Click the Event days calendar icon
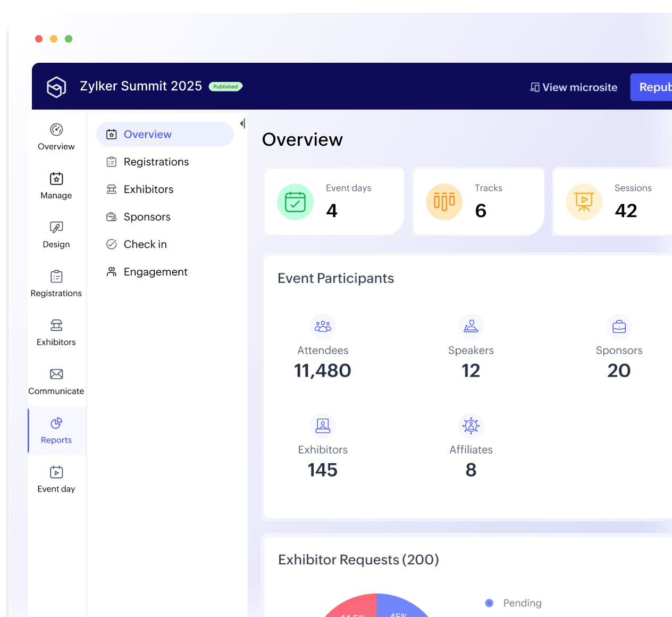Viewport: 672px width, 617px height. coord(295,202)
